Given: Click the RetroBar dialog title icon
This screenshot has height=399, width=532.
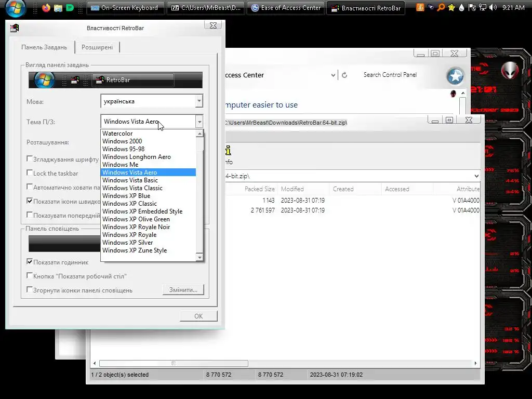Looking at the screenshot, I should (x=15, y=28).
